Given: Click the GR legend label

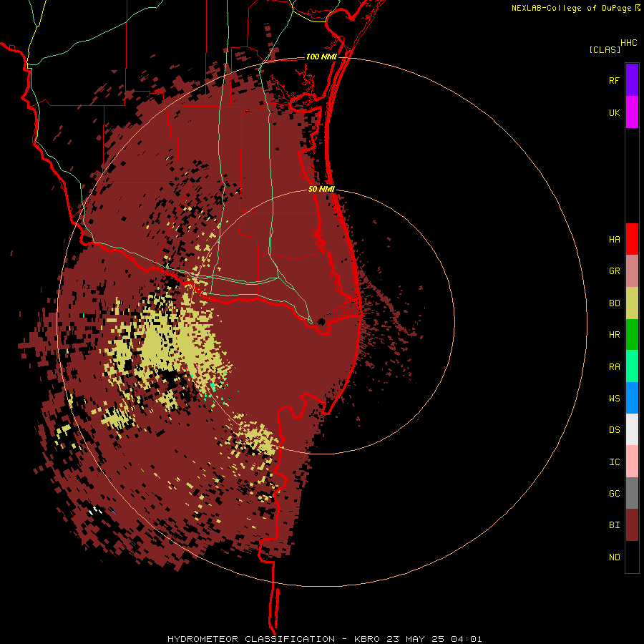Looking at the screenshot, I should click(x=614, y=271).
